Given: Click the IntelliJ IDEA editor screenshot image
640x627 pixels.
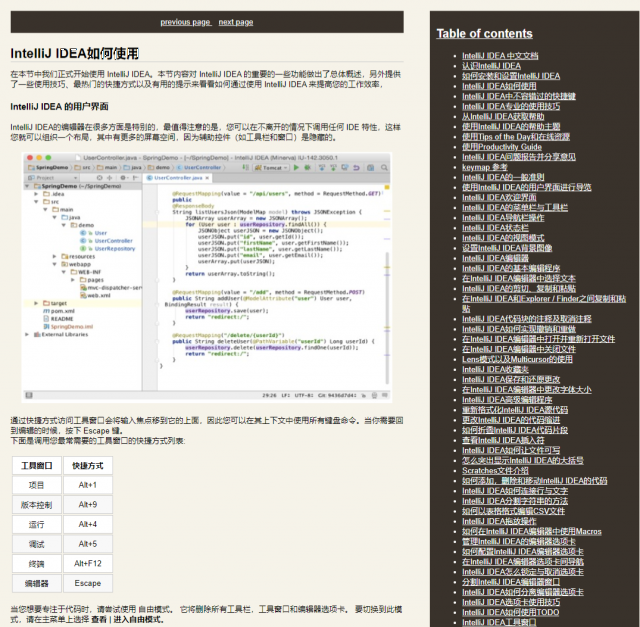Looking at the screenshot, I should pos(207,278).
